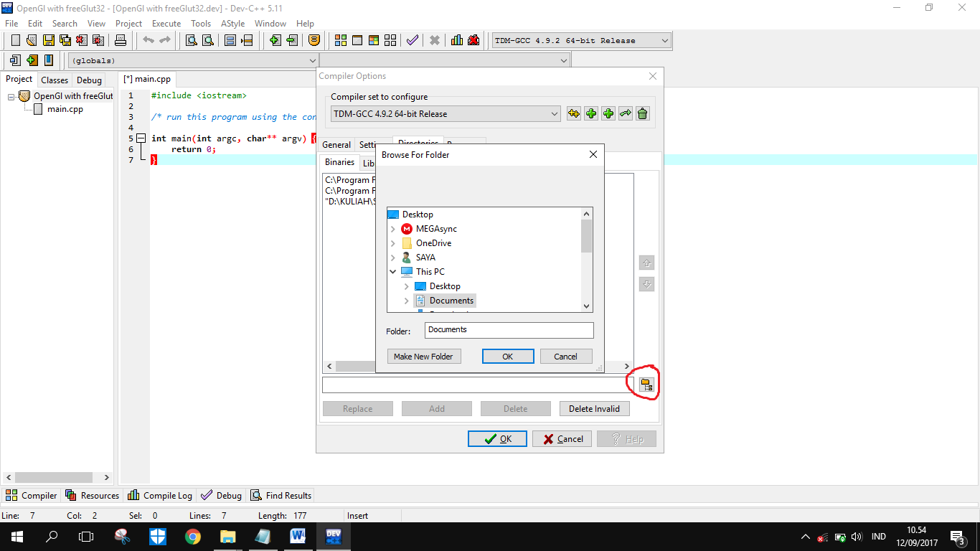Image resolution: width=980 pixels, height=551 pixels.
Task: Delete the compiler set using trash icon
Action: pyautogui.click(x=642, y=113)
